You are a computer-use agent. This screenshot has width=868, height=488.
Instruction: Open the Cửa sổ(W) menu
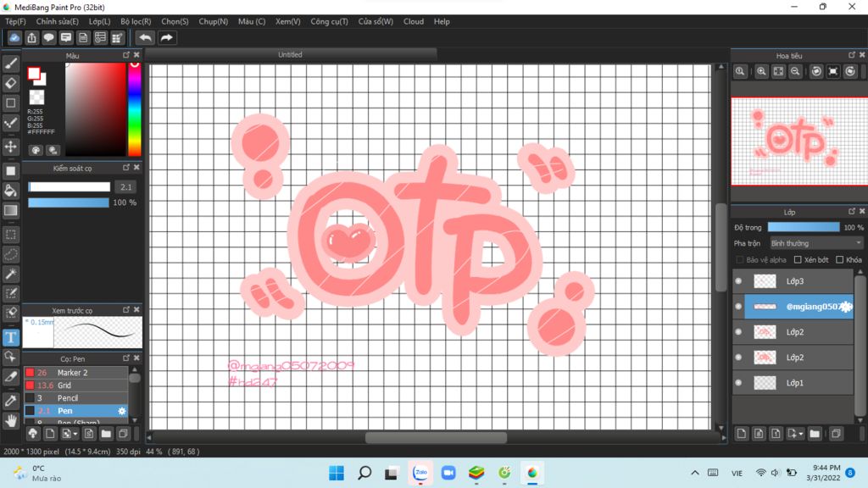[376, 21]
